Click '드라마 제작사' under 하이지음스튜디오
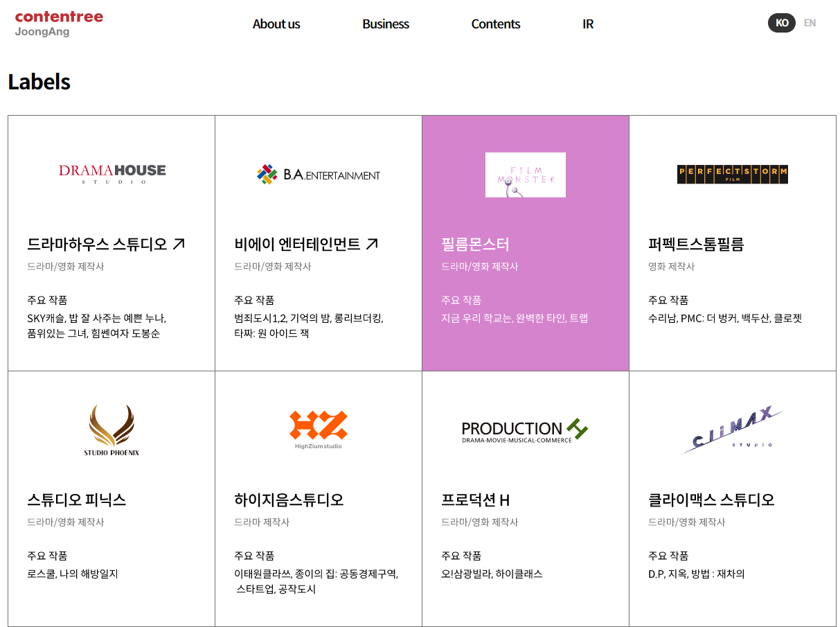 coord(262,522)
